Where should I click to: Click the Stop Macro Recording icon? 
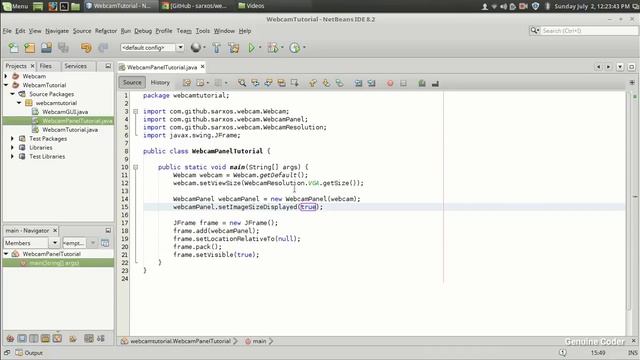coord(403,83)
